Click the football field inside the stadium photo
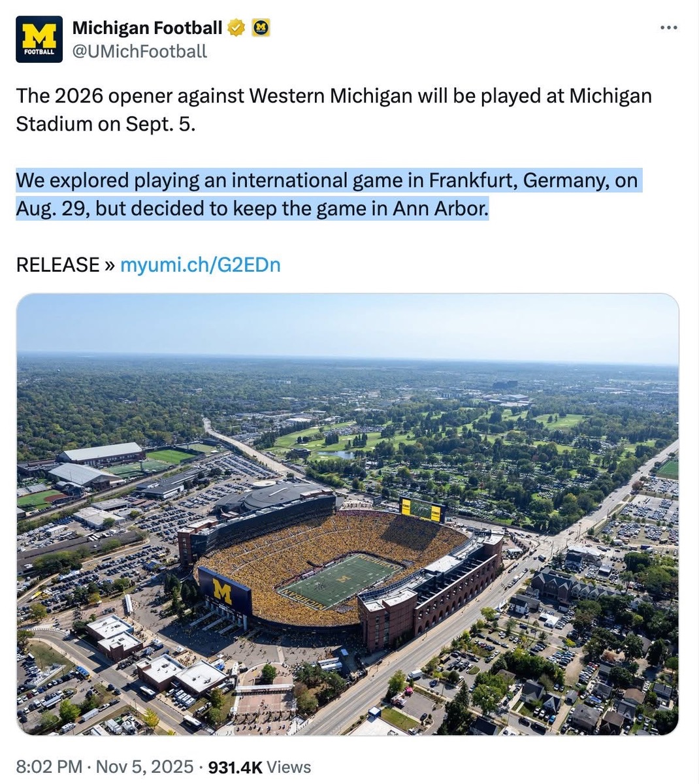Screen dimensions: 699x784 (x=341, y=579)
